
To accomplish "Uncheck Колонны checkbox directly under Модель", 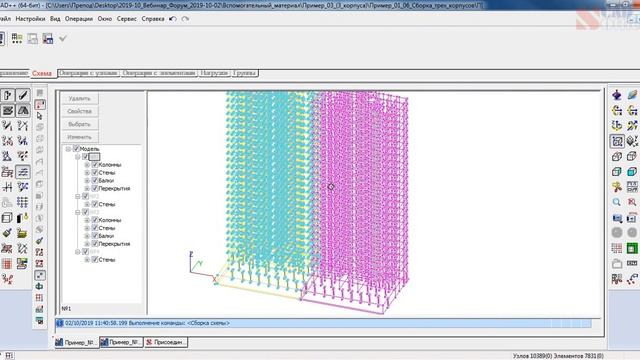I will [95, 165].
